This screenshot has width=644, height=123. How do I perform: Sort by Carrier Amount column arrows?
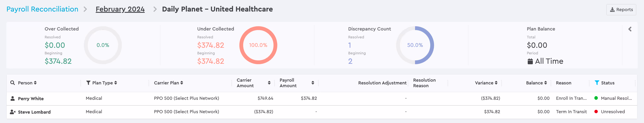pos(269,83)
